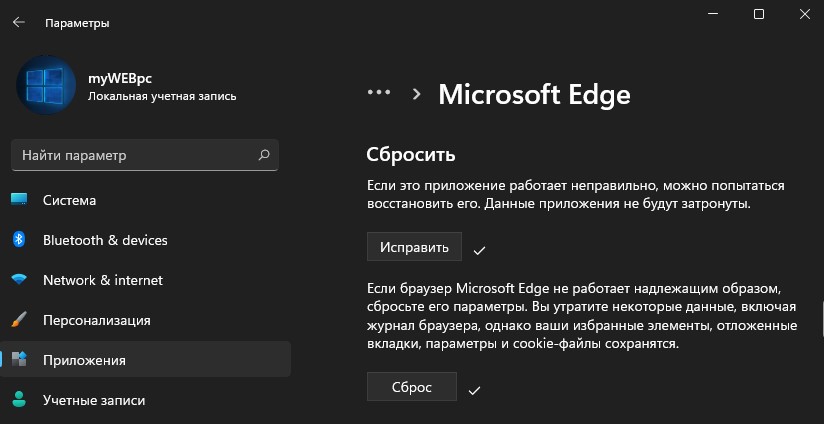Expand the breadcrumb ellipsis
The image size is (824, 424).
379,92
